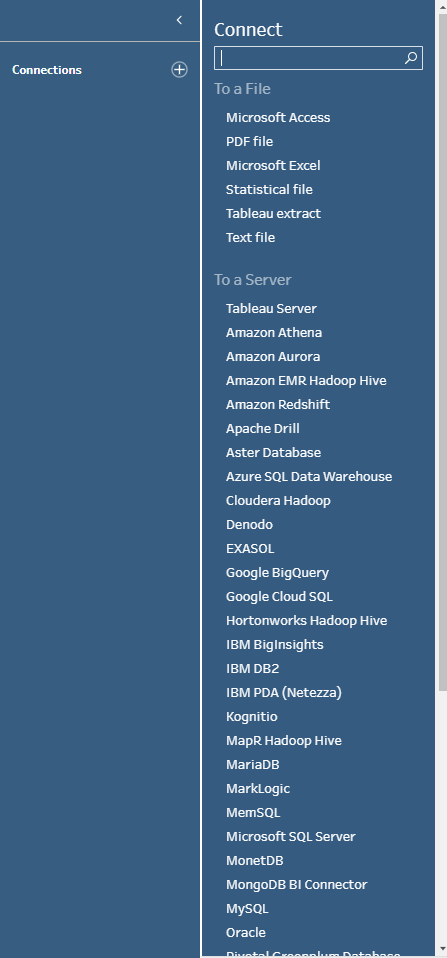447x958 pixels.
Task: Click the vertical scrollbar thumb
Action: pos(442,352)
